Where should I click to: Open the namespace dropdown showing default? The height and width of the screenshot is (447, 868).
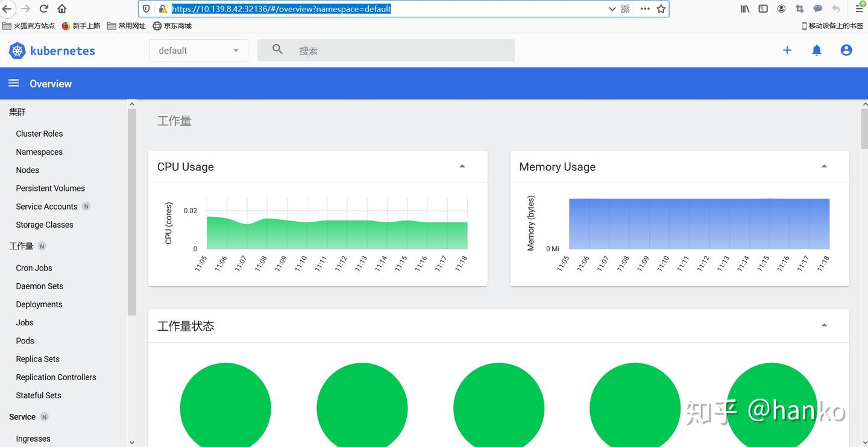point(199,50)
